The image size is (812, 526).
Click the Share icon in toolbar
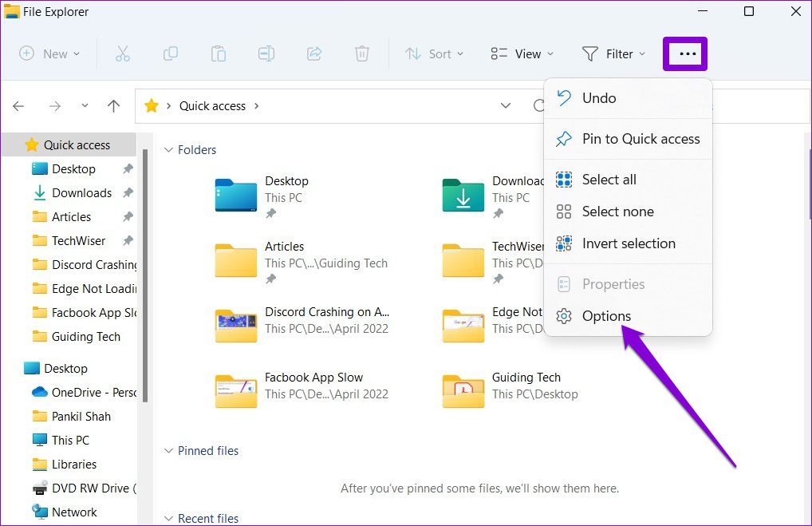pos(314,54)
